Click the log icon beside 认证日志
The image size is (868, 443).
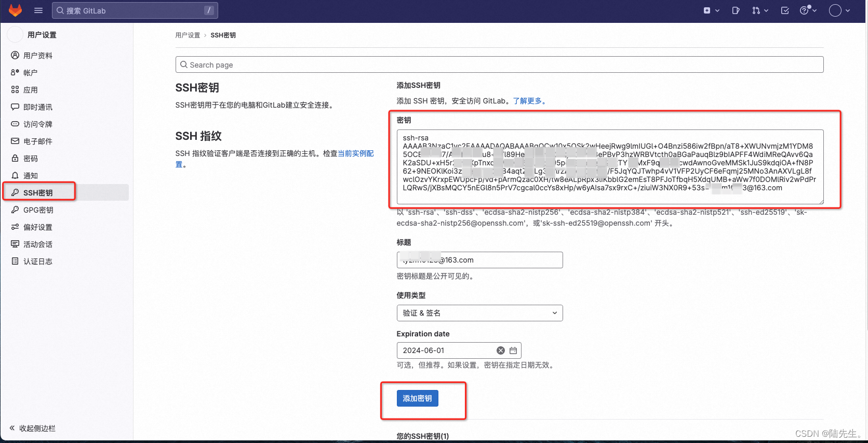click(15, 261)
